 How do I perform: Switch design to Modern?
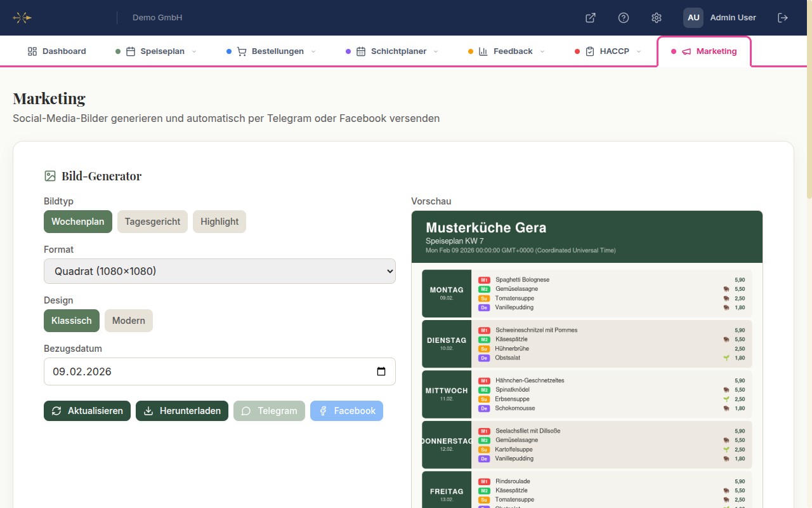pyautogui.click(x=129, y=321)
